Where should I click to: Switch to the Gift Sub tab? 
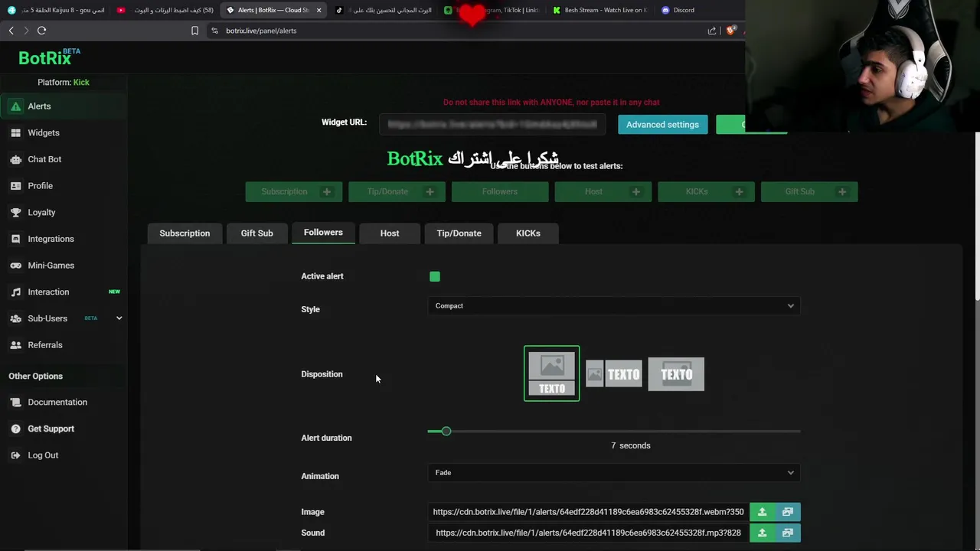256,233
